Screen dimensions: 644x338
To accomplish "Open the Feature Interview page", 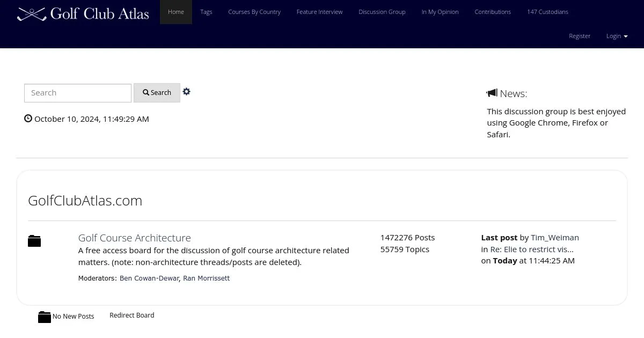I will click(319, 12).
